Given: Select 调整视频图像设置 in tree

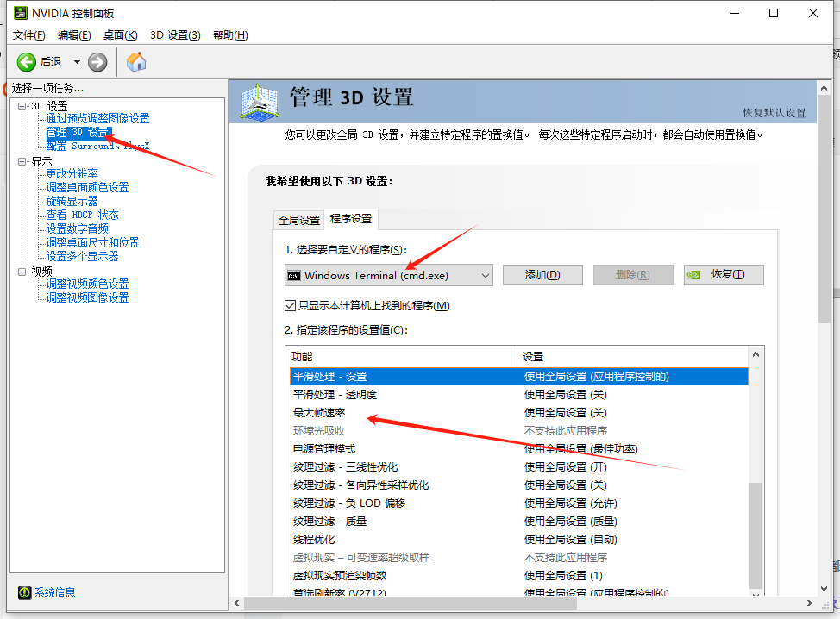Looking at the screenshot, I should point(87,297).
